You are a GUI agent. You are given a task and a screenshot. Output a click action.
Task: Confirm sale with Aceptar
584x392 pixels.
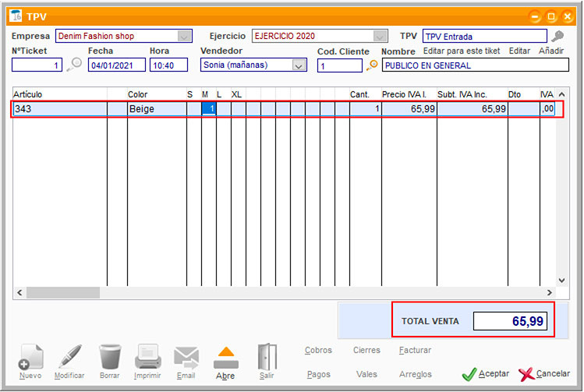pos(485,374)
